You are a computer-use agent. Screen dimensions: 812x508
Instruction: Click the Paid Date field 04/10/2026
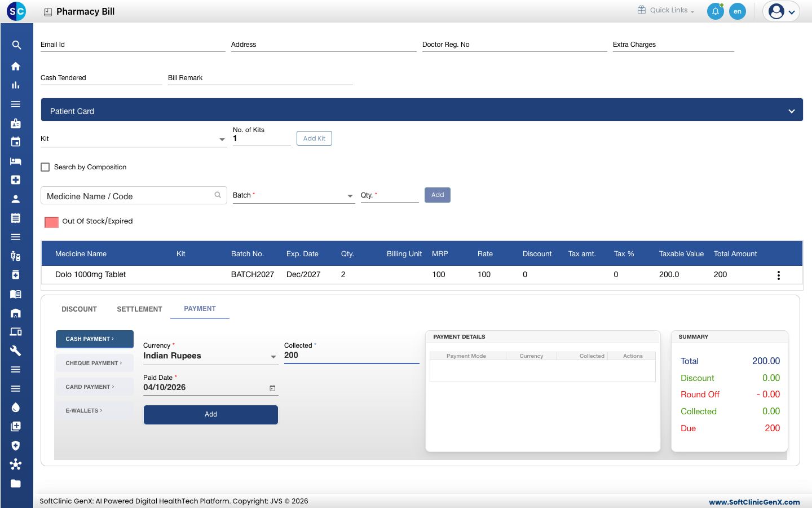coord(211,388)
